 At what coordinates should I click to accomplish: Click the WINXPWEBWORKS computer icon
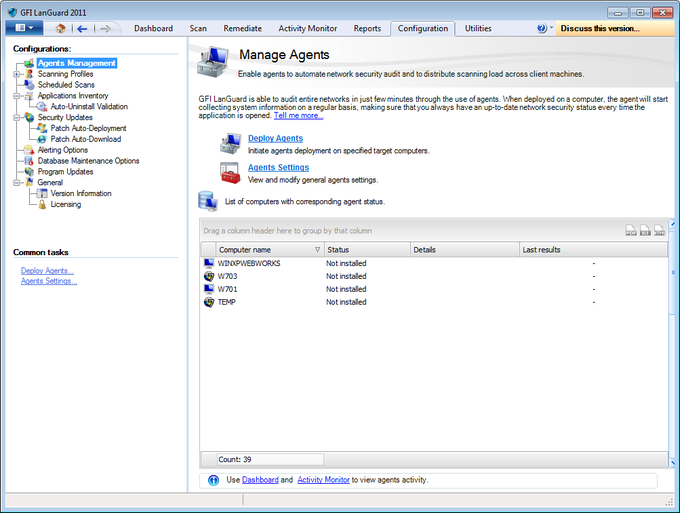[209, 263]
